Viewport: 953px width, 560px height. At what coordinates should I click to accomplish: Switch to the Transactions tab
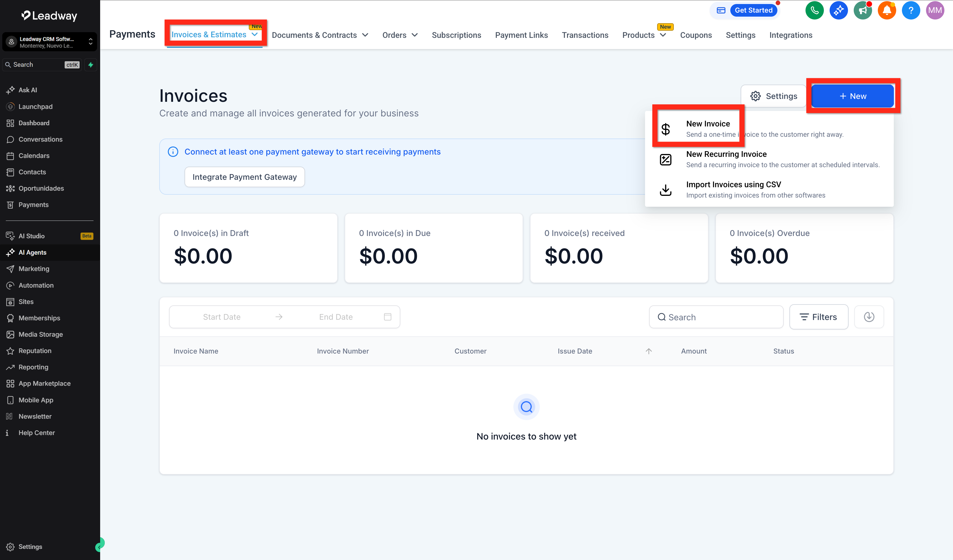point(585,35)
